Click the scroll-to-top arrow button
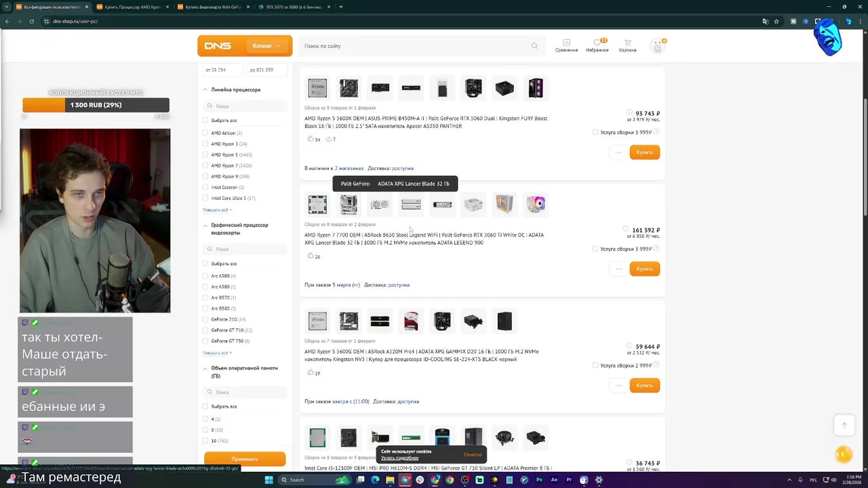The width and height of the screenshot is (868, 488). tap(844, 425)
